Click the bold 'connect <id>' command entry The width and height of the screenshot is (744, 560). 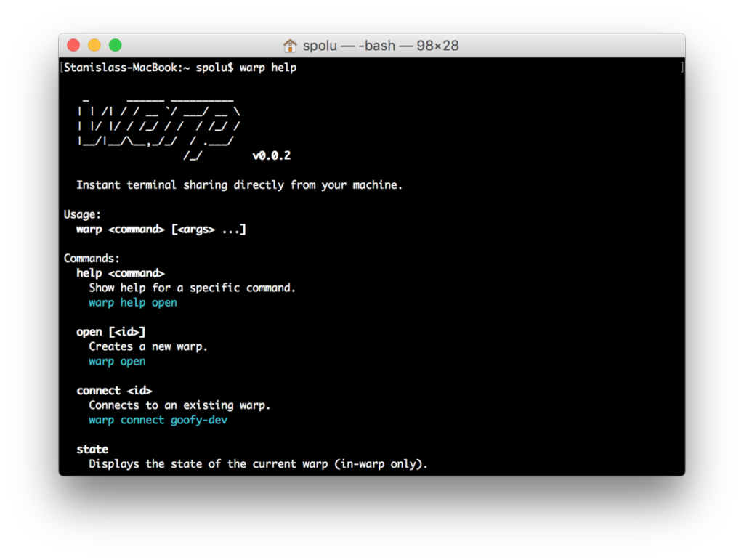click(114, 391)
